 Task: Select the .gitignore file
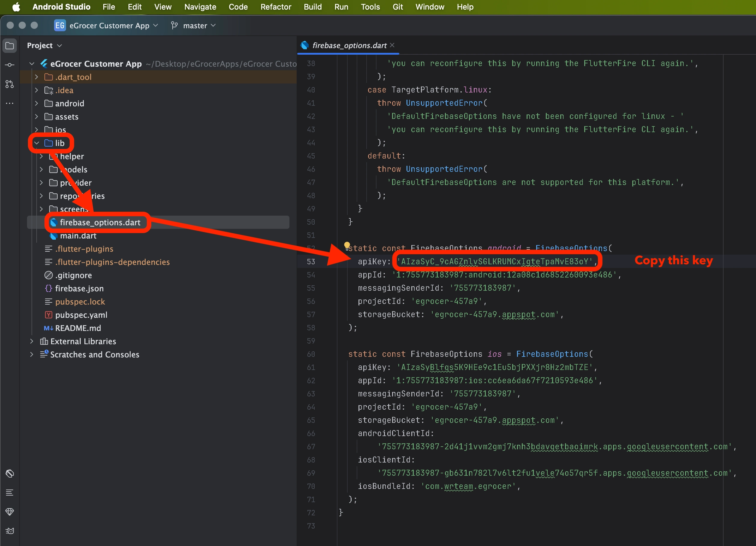point(73,275)
